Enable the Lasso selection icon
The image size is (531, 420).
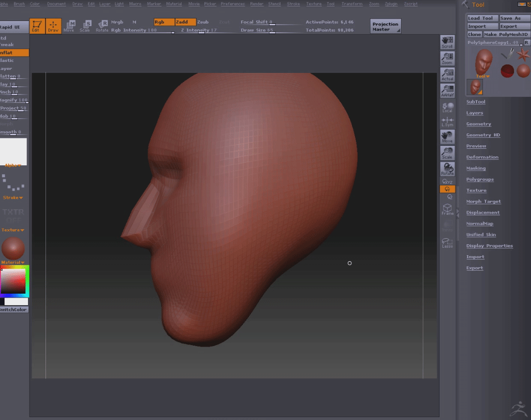point(447,243)
